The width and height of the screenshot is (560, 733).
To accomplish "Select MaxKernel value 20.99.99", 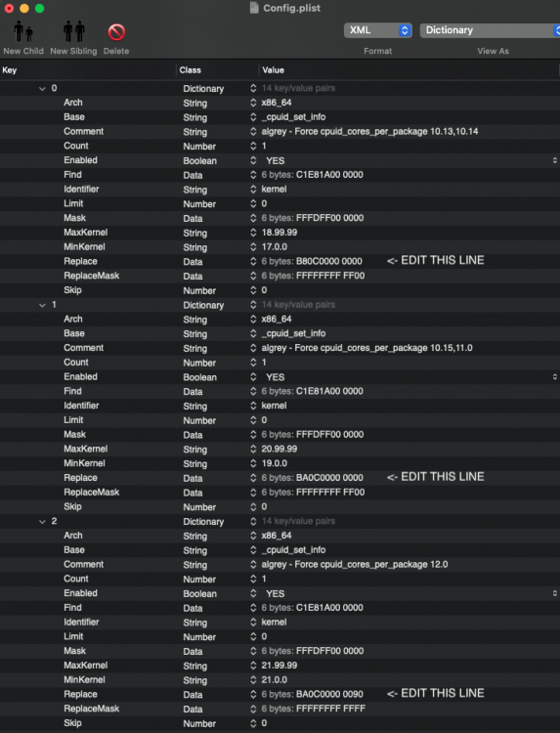I will tap(280, 449).
